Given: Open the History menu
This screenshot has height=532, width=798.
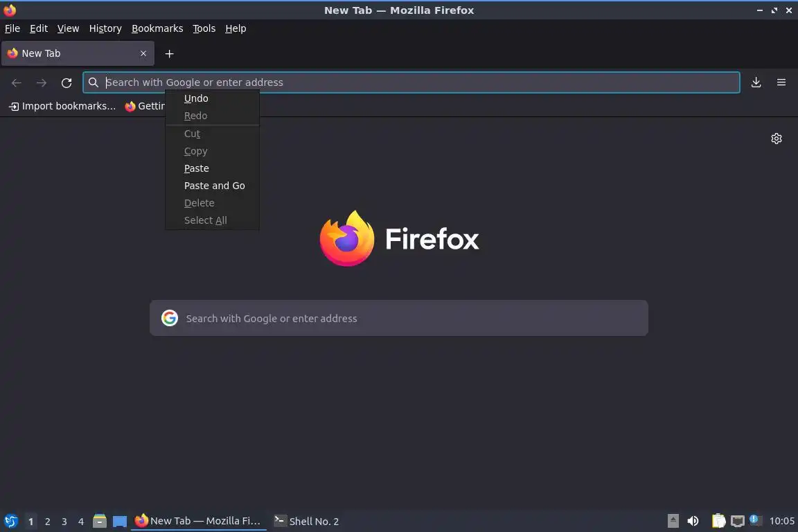Looking at the screenshot, I should coord(105,28).
